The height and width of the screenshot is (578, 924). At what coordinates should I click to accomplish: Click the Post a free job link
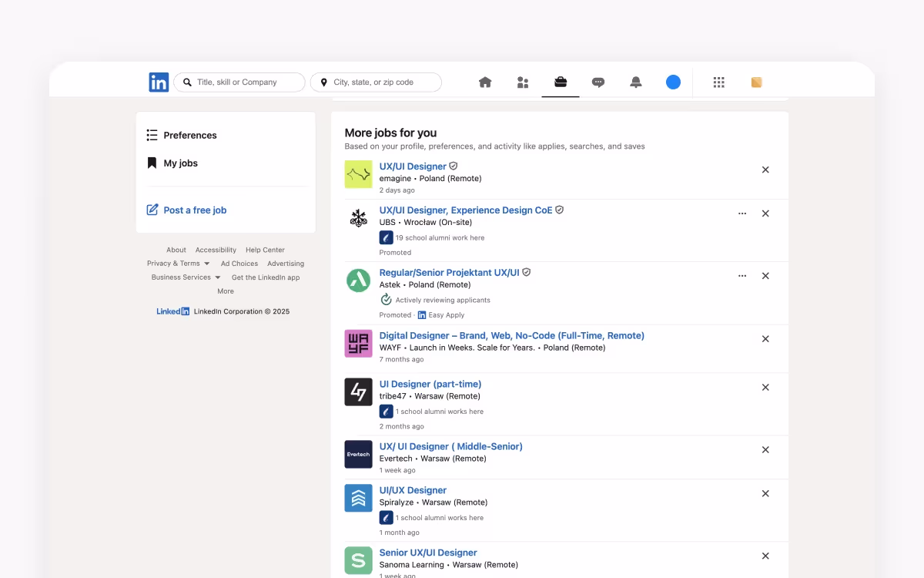(195, 210)
